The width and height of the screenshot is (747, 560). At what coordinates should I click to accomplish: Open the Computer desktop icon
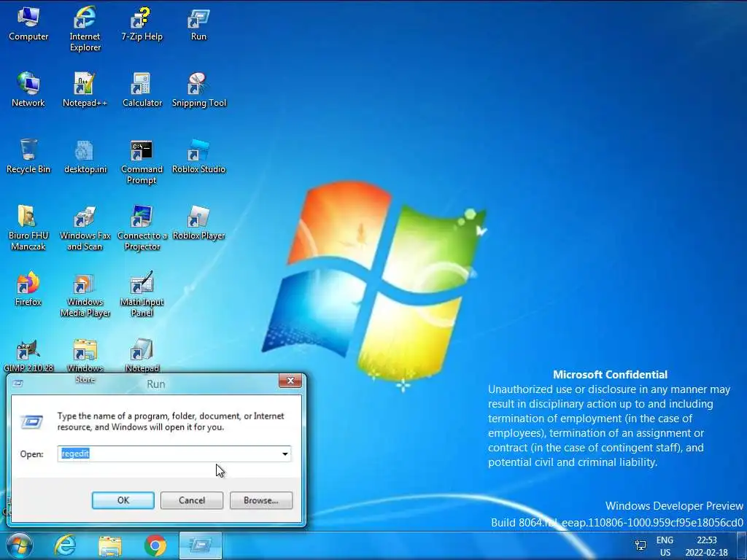click(28, 24)
